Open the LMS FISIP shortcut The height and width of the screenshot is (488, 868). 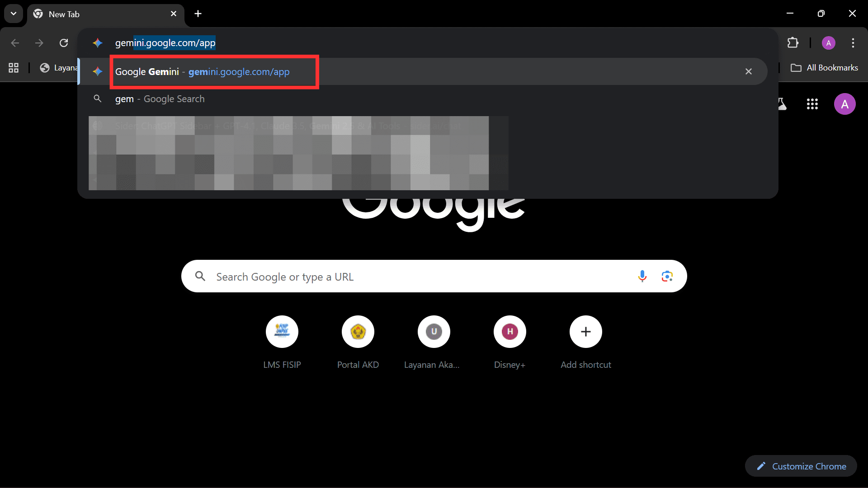[x=282, y=332]
